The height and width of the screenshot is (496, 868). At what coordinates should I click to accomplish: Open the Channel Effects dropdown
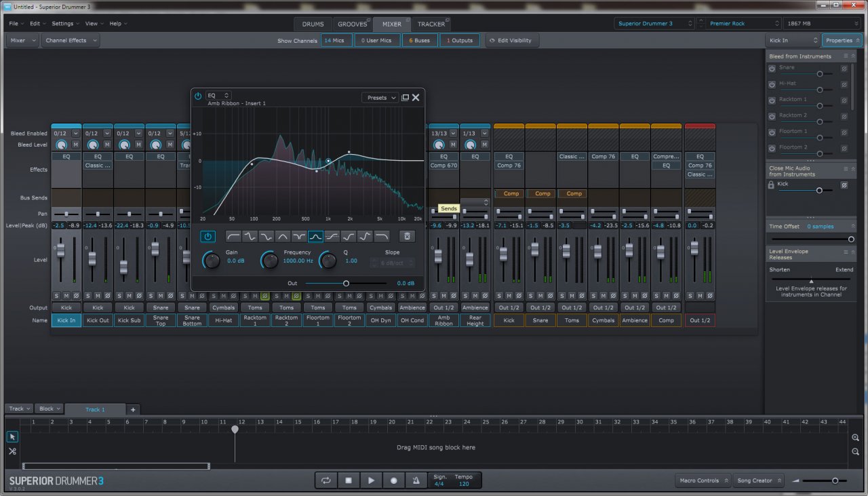[71, 41]
